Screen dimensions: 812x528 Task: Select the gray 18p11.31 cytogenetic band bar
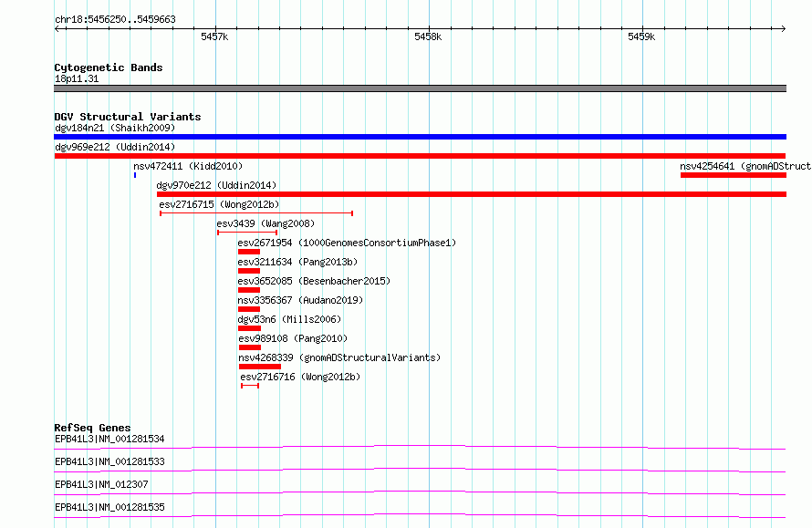click(x=420, y=88)
